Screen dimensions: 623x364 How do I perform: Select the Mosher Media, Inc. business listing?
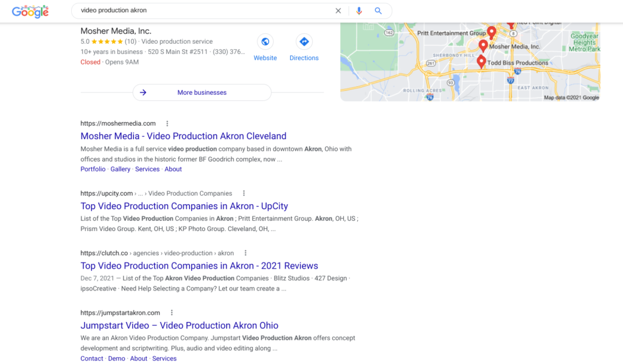116,31
